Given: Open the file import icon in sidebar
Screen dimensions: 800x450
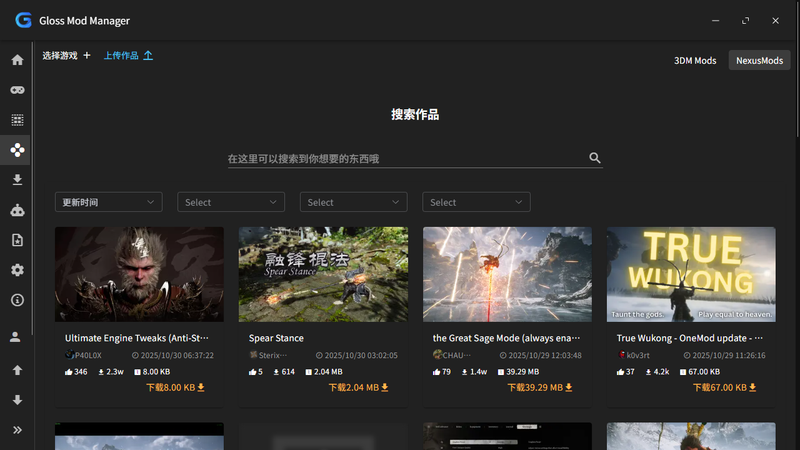Looking at the screenshot, I should click(x=17, y=240).
